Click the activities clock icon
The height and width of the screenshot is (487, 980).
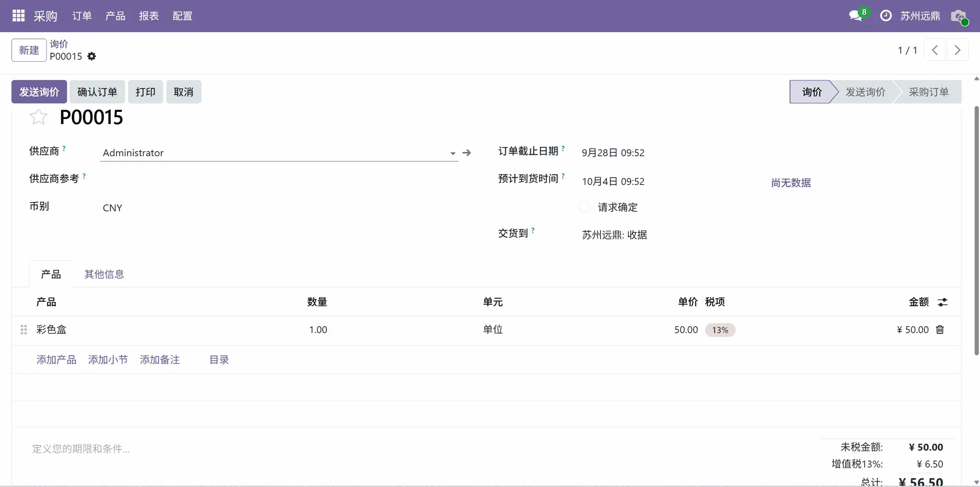(886, 16)
